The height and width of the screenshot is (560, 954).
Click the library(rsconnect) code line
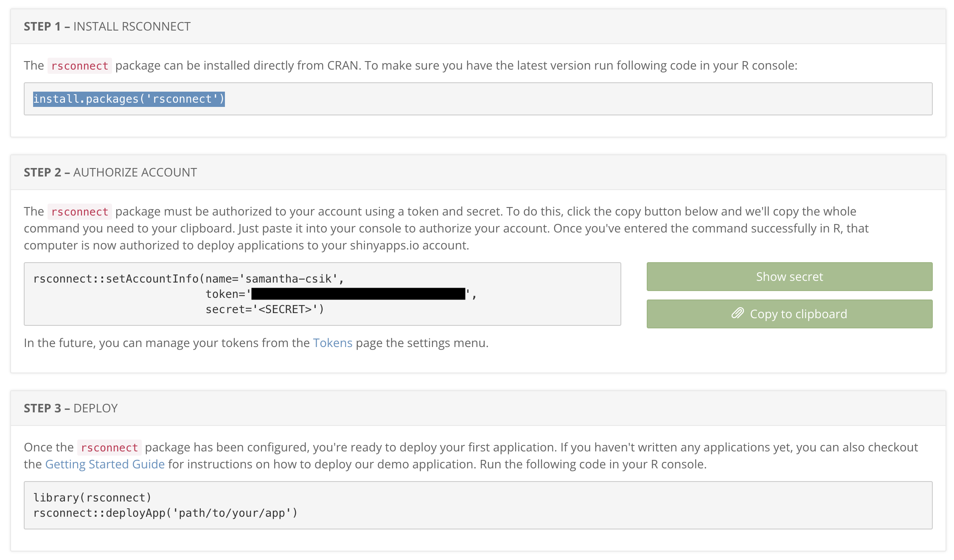pos(93,497)
